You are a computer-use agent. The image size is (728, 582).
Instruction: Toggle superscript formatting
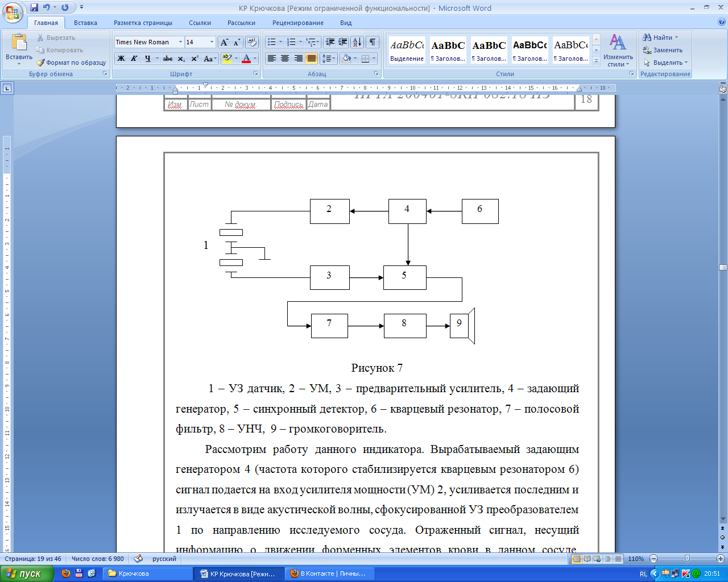tap(195, 58)
